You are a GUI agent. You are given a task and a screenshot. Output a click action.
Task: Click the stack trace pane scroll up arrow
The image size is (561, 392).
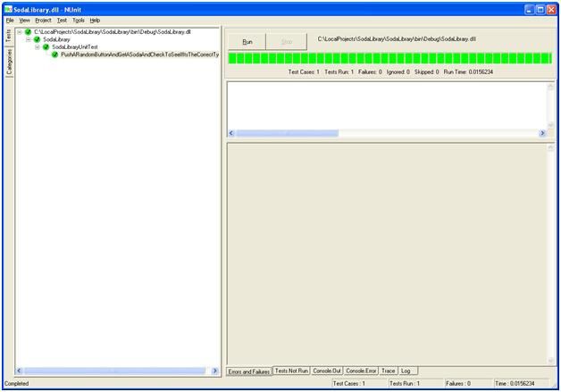pyautogui.click(x=550, y=147)
